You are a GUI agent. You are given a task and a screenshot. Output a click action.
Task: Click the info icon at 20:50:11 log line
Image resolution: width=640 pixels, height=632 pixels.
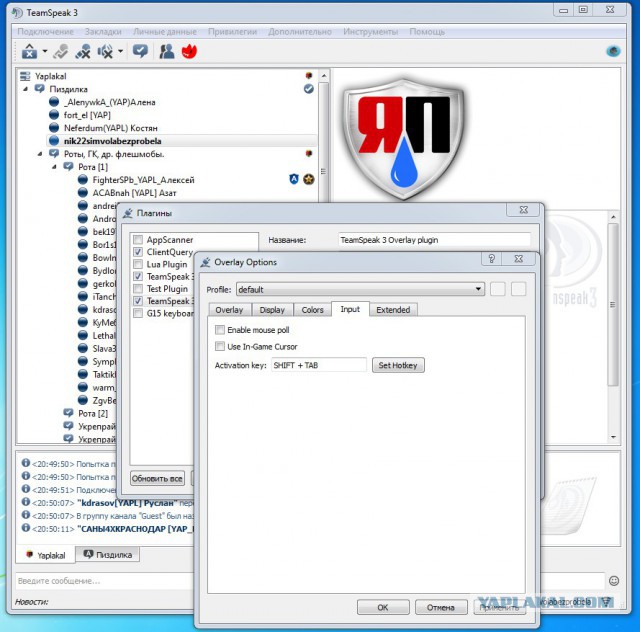point(26,527)
